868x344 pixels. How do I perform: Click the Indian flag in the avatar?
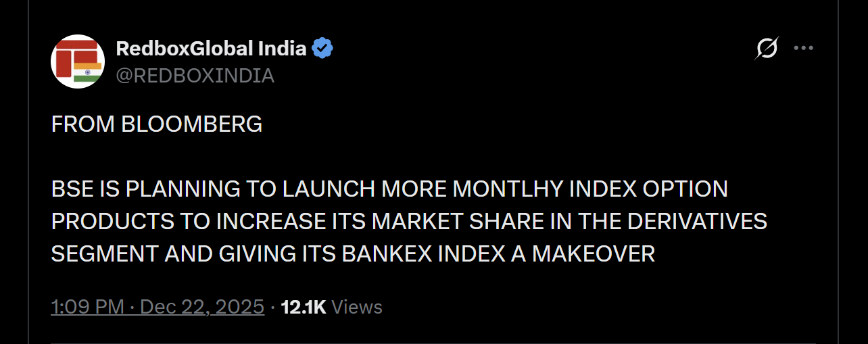point(88,72)
